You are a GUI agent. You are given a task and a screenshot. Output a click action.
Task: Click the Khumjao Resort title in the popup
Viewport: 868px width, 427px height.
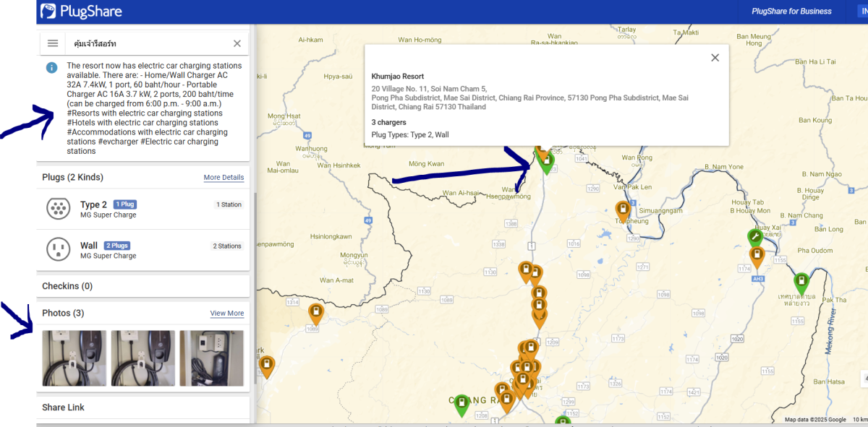pos(398,77)
